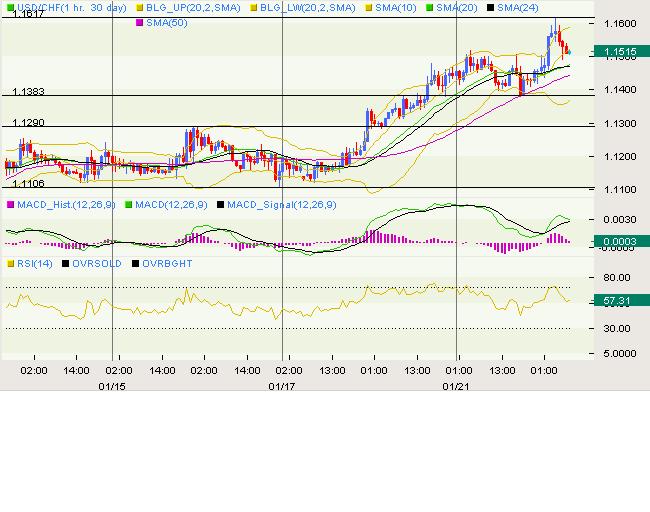Click the current price tag 1.1515

pos(622,52)
